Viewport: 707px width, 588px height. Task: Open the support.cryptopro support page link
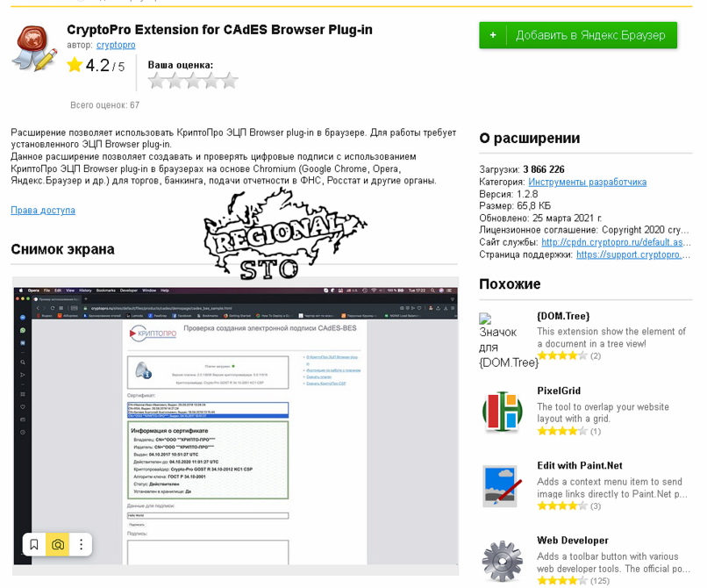pyautogui.click(x=633, y=255)
